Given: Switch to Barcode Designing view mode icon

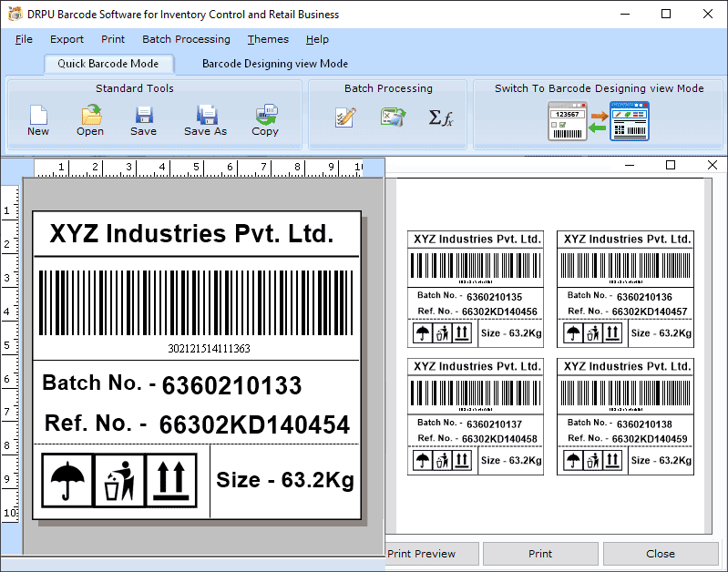Looking at the screenshot, I should [598, 121].
